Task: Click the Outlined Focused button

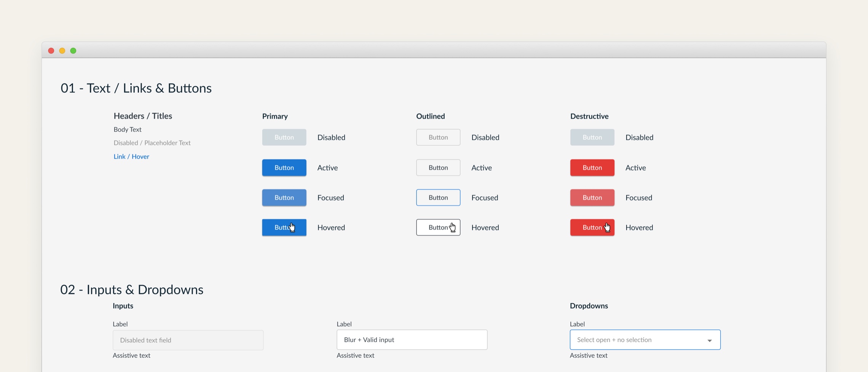Action: [438, 197]
